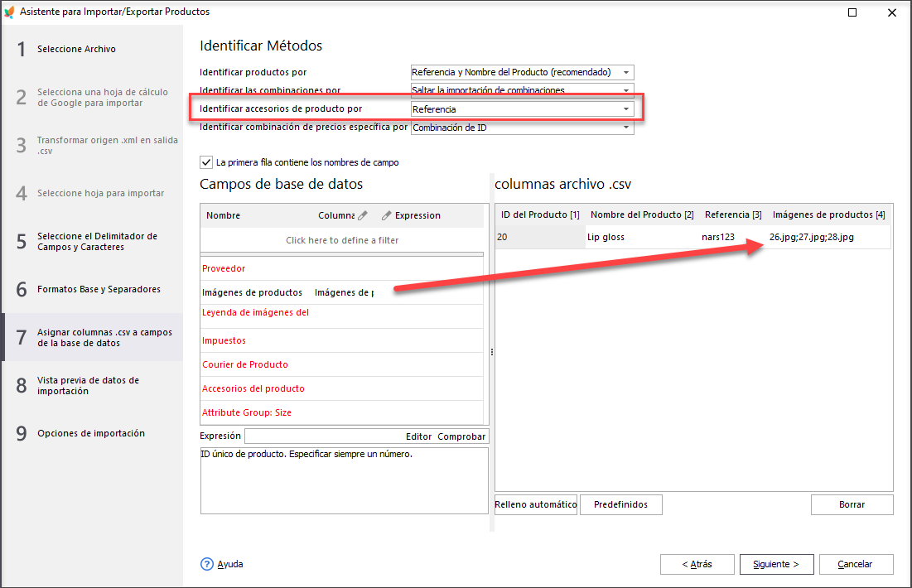912x588 pixels.
Task: Go to step 1 Seleccione Archivo
Action: tap(76, 49)
